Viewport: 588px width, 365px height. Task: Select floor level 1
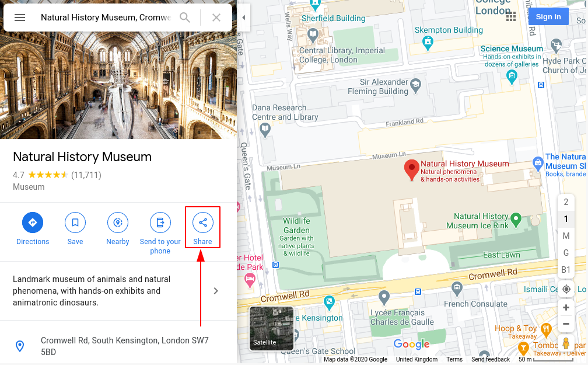[566, 219]
